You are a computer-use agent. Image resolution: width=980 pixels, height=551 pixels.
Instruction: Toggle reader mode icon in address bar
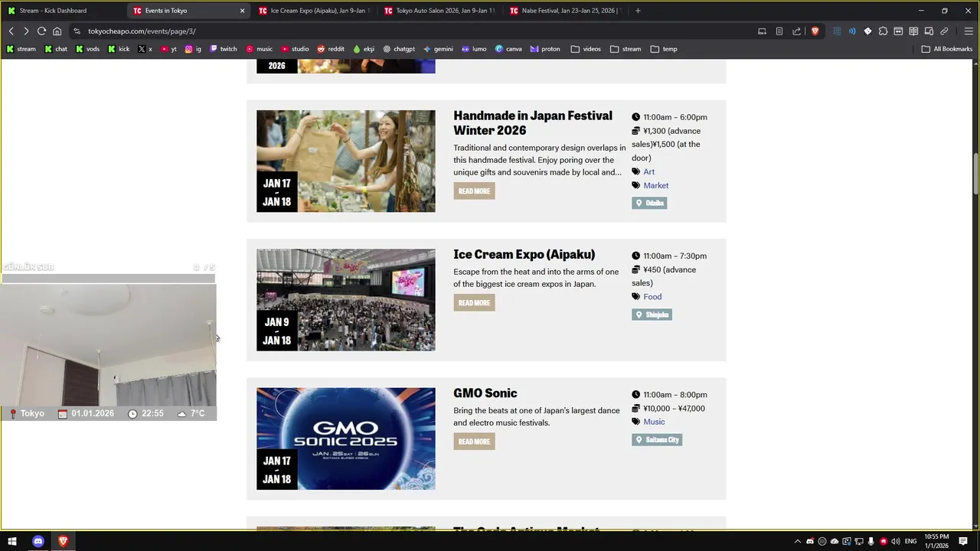click(x=779, y=31)
